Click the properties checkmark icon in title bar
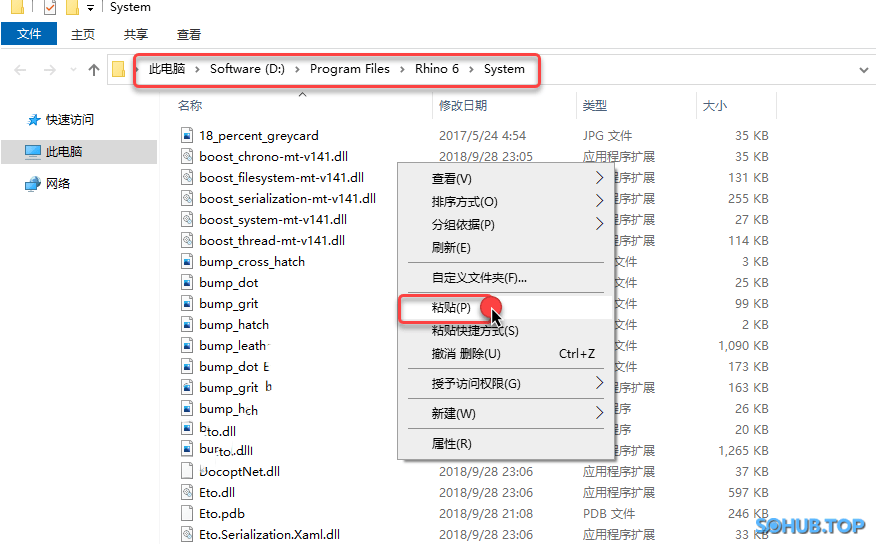 [x=50, y=8]
